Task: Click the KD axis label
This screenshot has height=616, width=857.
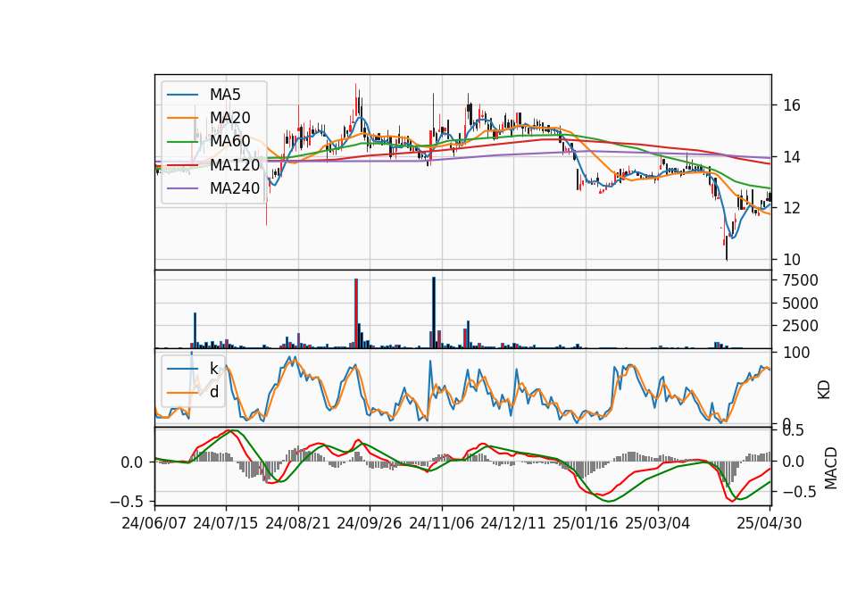Action: 824,389
